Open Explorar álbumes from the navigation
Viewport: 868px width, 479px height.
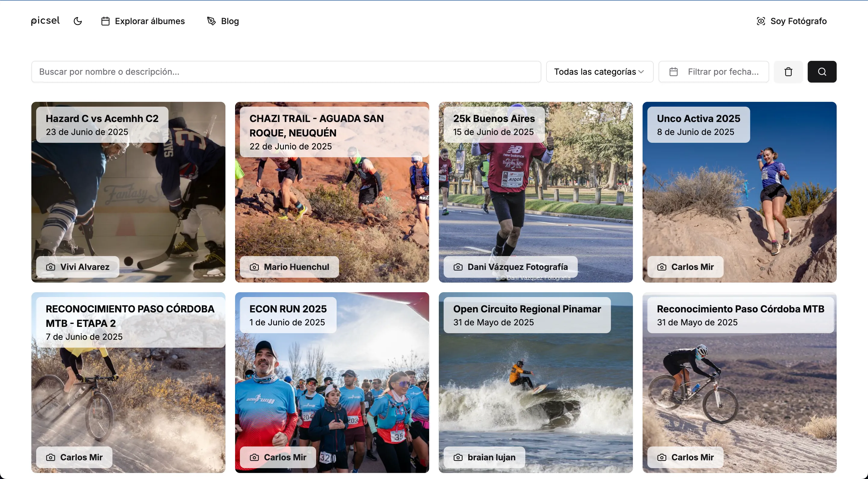(x=150, y=21)
